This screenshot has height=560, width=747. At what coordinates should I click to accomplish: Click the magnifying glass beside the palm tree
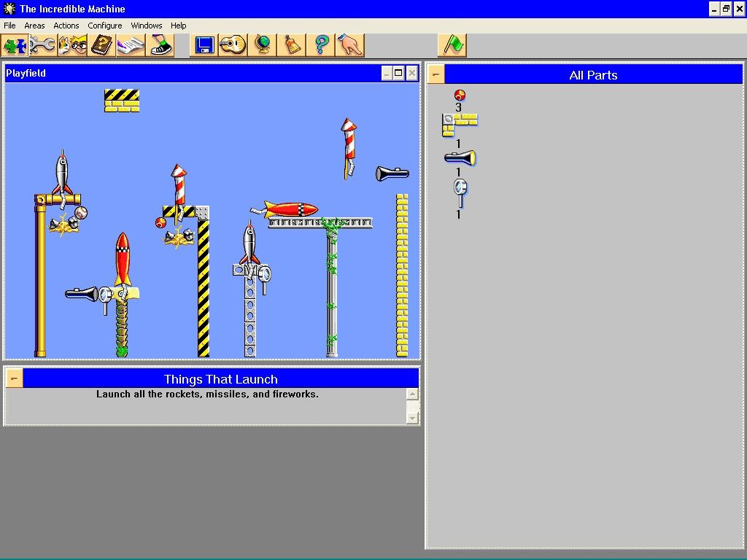[105, 300]
